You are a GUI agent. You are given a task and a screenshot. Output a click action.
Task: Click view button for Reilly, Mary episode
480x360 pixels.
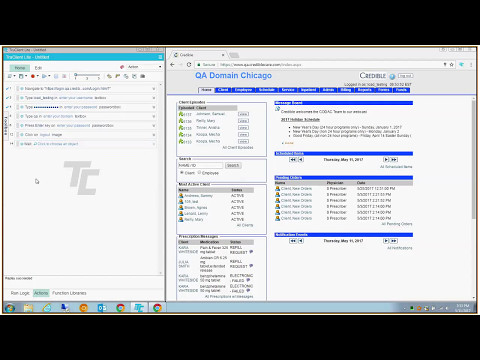pyautogui.click(x=243, y=121)
